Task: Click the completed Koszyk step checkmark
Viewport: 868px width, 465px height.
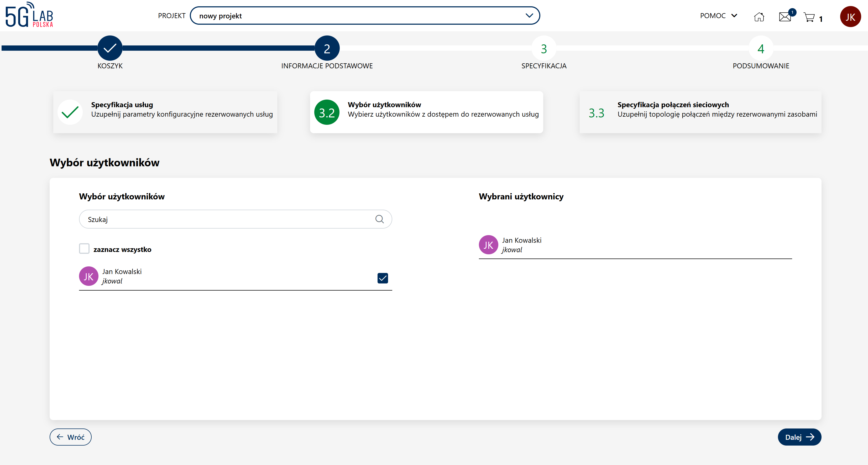Action: pos(110,48)
